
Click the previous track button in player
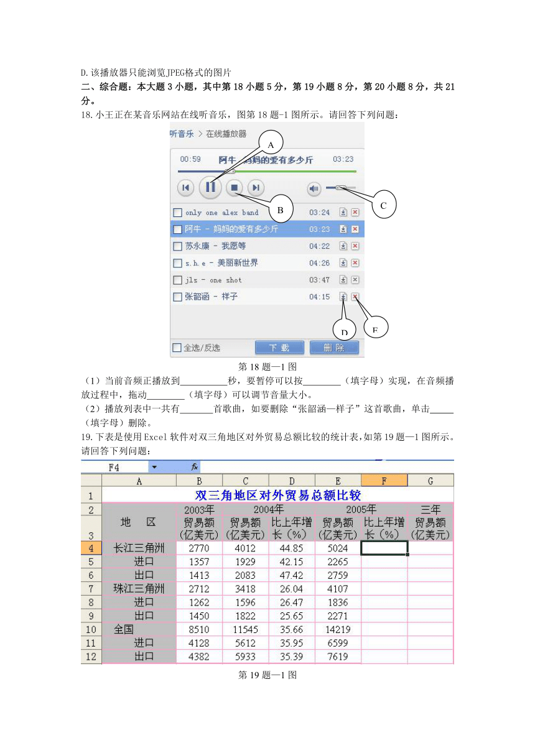(x=185, y=187)
